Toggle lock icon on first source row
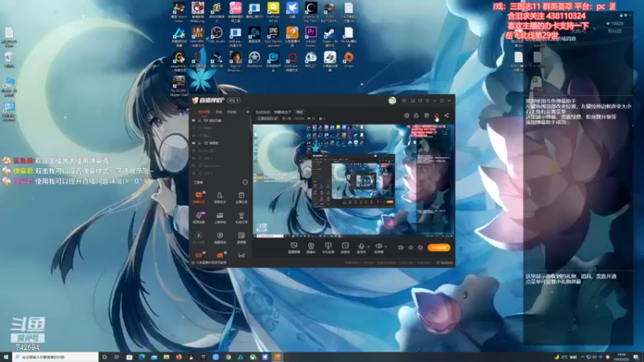This screenshot has height=362, width=644. pos(200,120)
